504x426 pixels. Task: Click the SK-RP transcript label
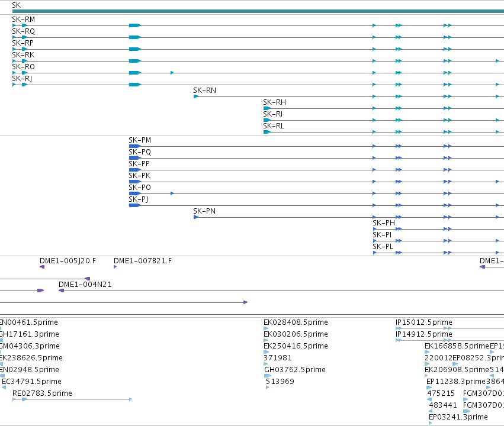(23, 43)
